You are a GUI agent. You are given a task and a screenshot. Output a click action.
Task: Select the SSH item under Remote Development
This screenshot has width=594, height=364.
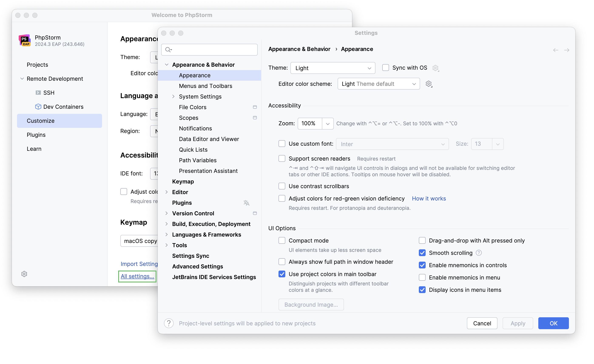49,92
